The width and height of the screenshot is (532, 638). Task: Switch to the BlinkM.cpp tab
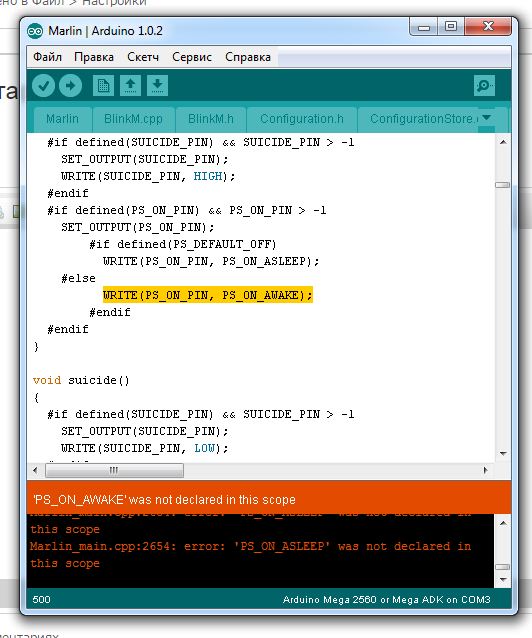point(133,119)
